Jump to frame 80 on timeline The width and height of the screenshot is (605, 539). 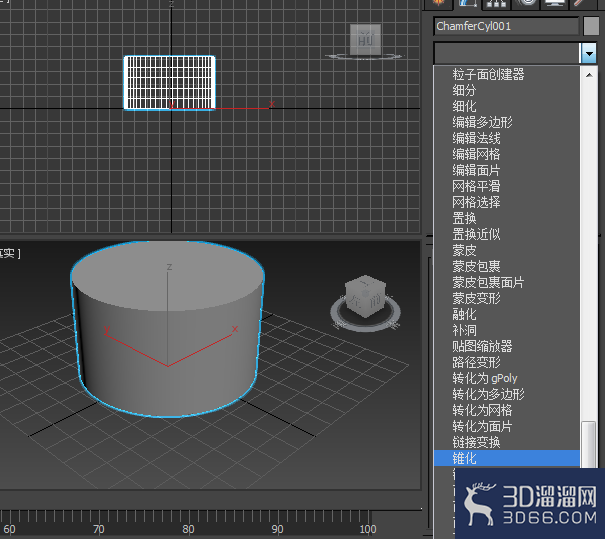click(x=188, y=529)
